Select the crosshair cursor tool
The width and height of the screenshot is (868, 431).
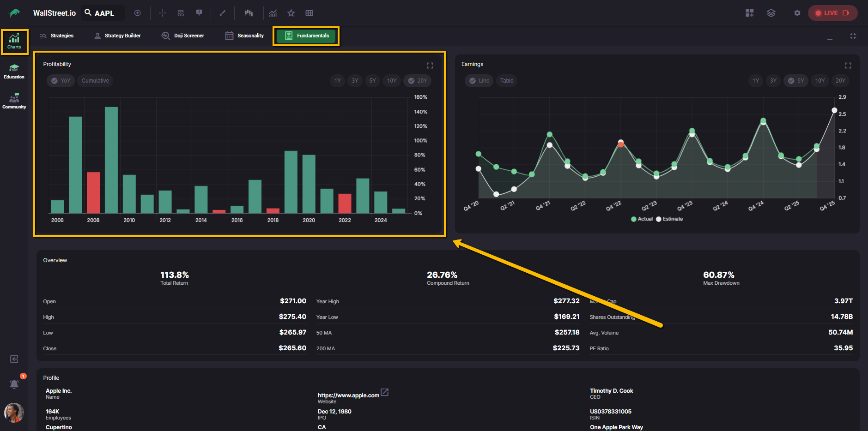click(163, 13)
